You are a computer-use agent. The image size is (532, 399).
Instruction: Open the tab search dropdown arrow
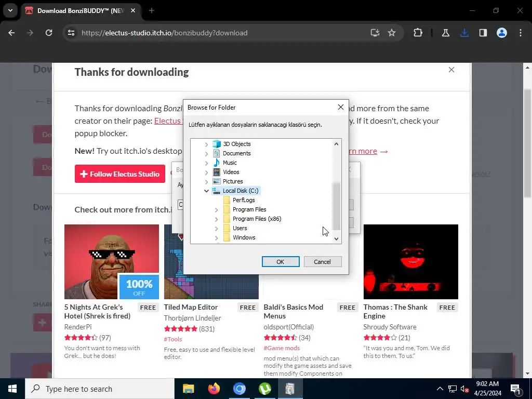click(10, 10)
